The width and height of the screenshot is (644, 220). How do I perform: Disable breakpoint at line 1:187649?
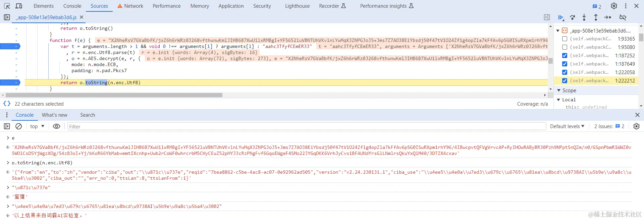[x=565, y=64]
